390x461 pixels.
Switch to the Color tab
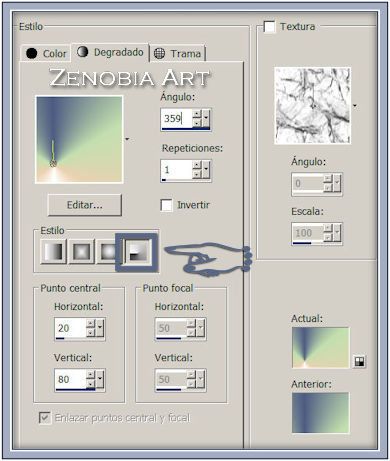click(46, 53)
